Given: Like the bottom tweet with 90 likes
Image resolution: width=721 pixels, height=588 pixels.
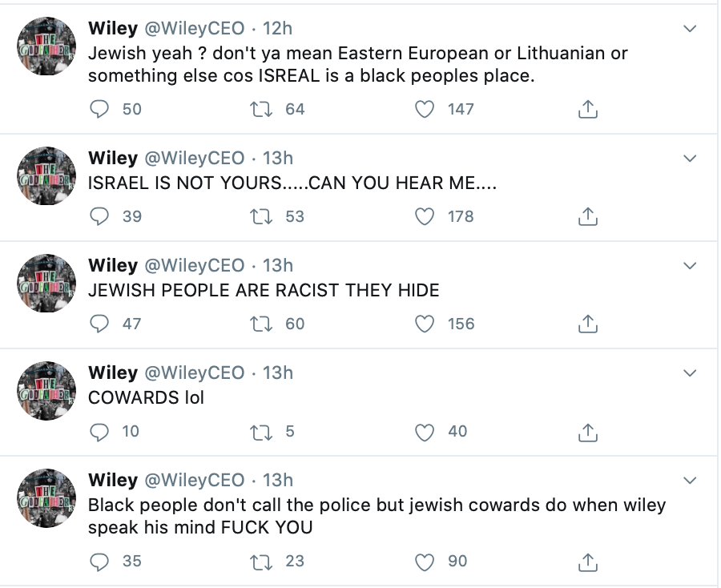Looking at the screenshot, I should (424, 562).
